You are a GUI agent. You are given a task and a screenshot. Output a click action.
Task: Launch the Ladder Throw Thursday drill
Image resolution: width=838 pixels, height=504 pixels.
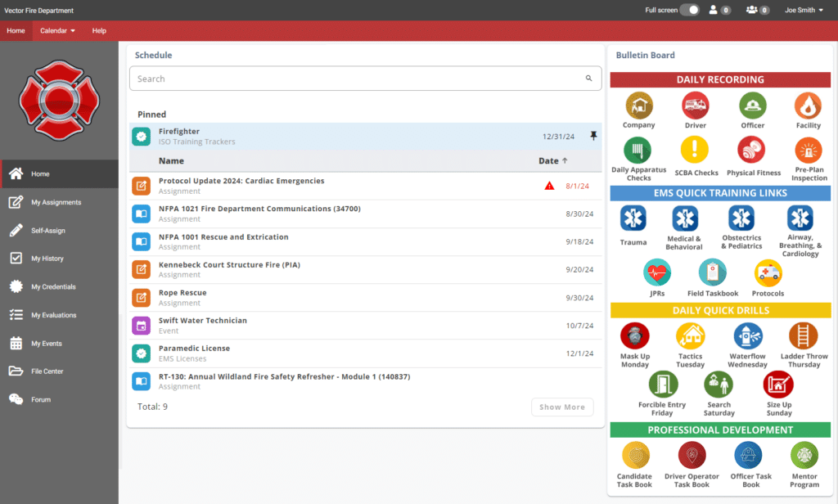tap(803, 336)
